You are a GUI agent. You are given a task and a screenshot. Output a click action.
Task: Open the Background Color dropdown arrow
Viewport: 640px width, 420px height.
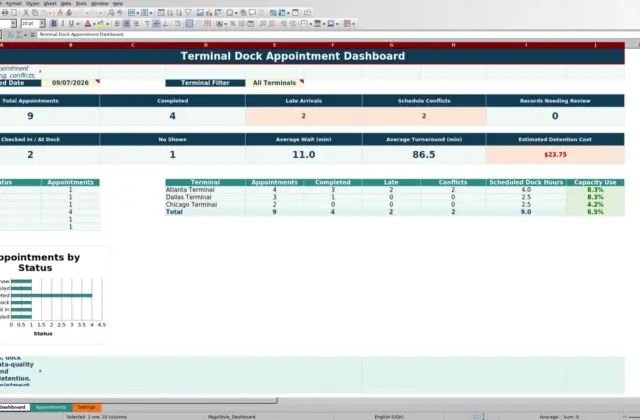(107, 24)
